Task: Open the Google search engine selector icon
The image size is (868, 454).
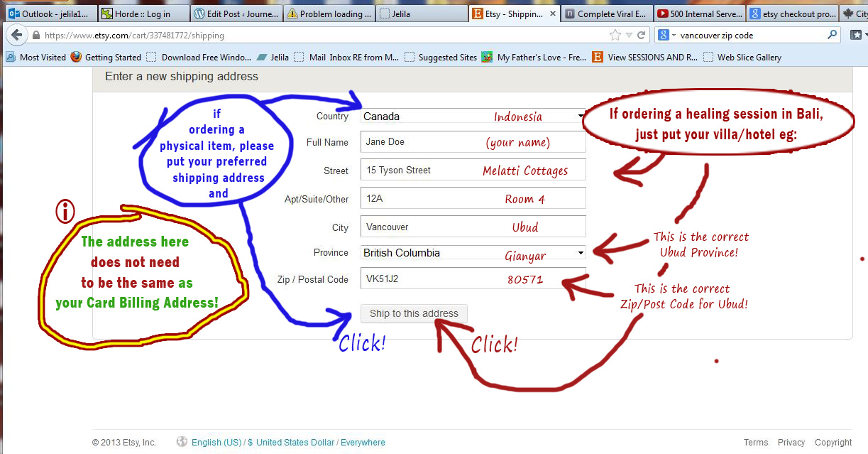Action: point(665,35)
